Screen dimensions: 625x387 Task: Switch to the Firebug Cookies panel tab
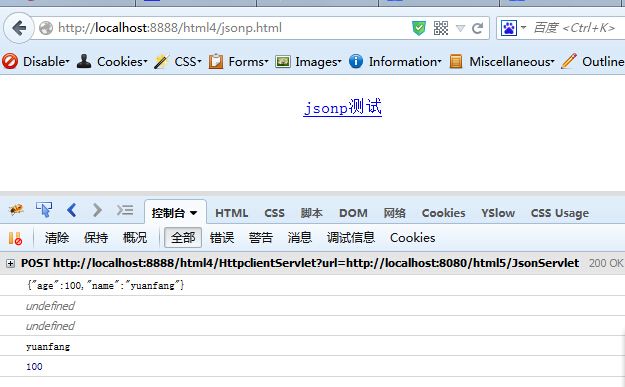tap(444, 213)
